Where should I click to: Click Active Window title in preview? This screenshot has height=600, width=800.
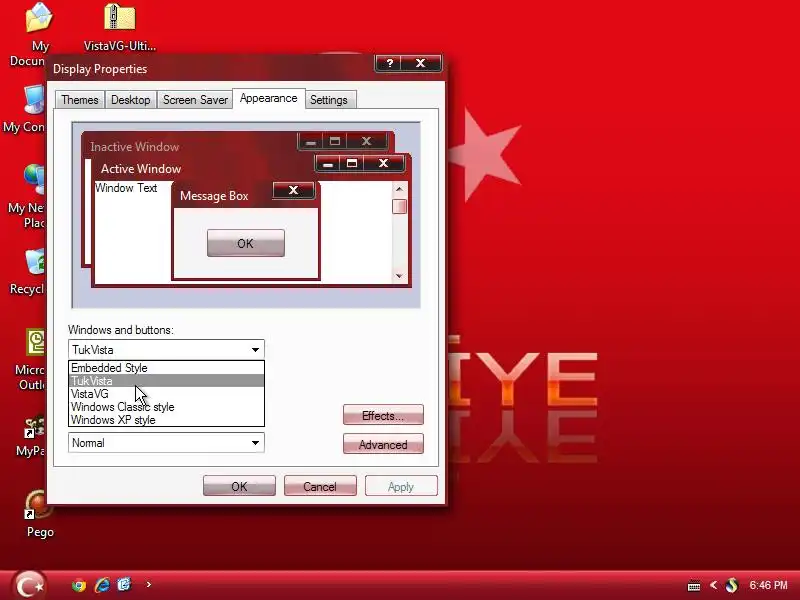[x=141, y=169]
